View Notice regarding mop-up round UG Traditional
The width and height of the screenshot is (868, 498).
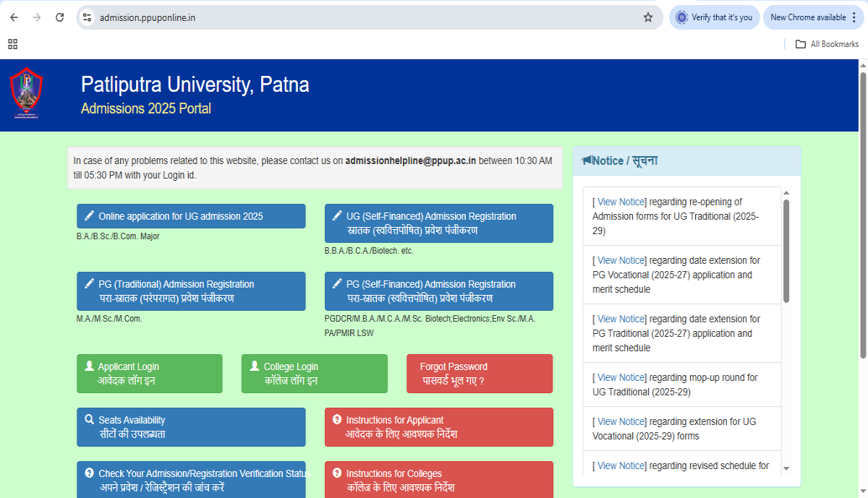point(621,377)
